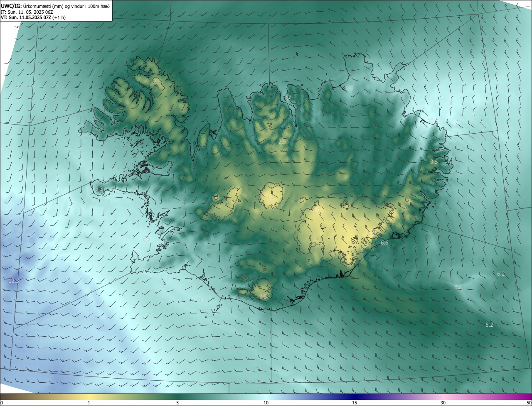
Task: Click the 1 tick label on the color scale
Action: pos(89,403)
